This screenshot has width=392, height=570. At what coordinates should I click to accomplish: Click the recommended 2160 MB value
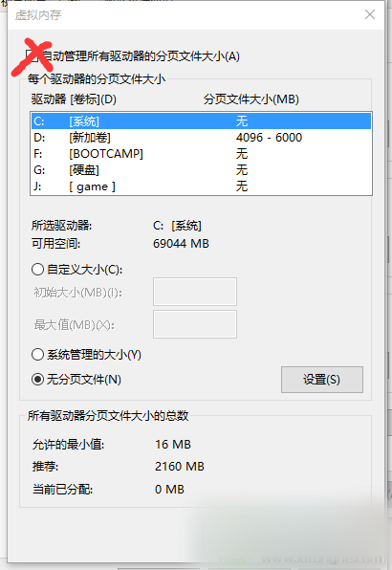[x=180, y=467]
